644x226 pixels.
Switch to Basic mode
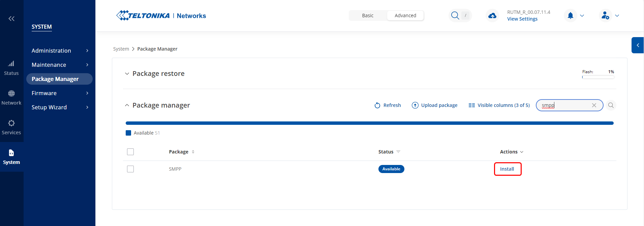point(368,16)
